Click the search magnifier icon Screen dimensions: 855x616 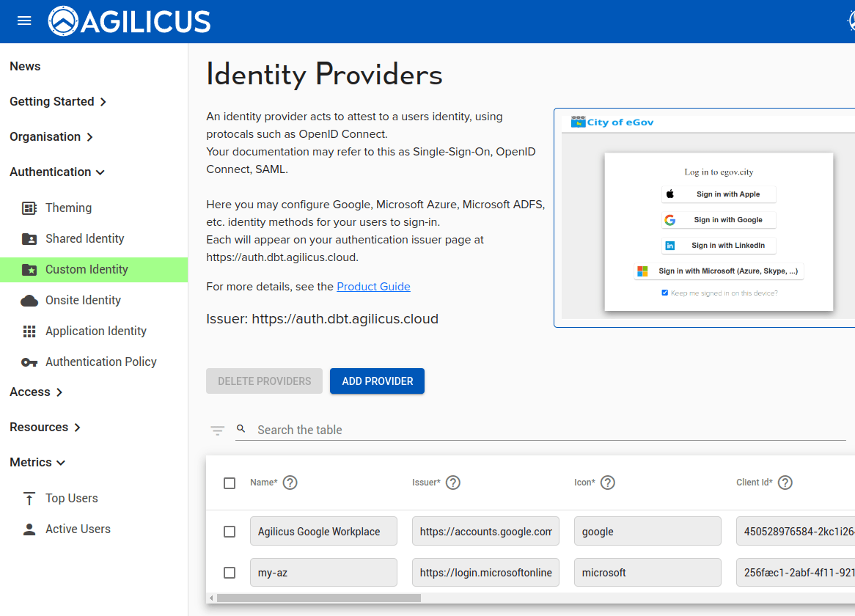coord(241,429)
